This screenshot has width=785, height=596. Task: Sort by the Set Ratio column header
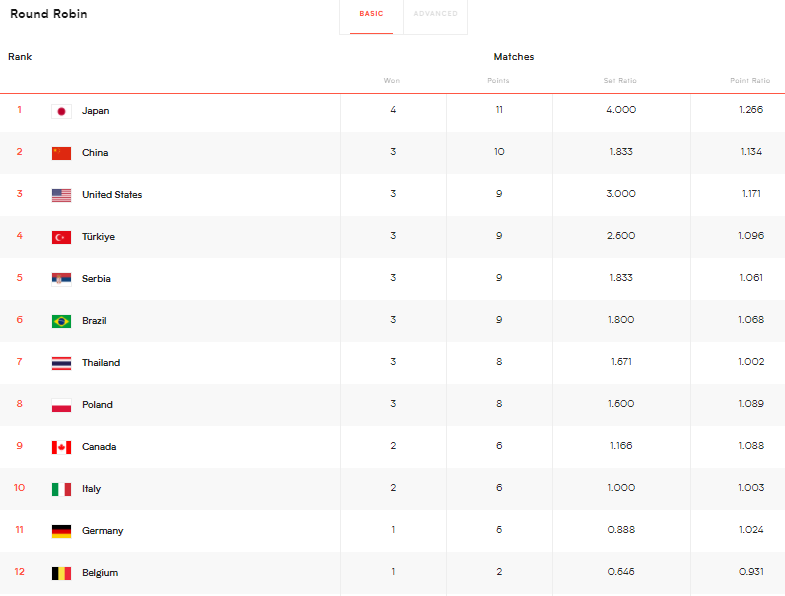pos(620,81)
